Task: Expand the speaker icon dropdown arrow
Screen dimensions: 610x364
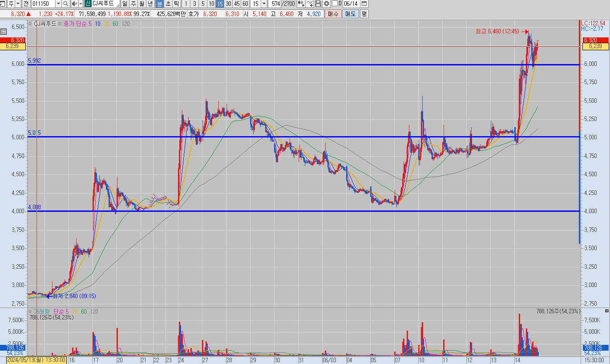Action: [81, 4]
